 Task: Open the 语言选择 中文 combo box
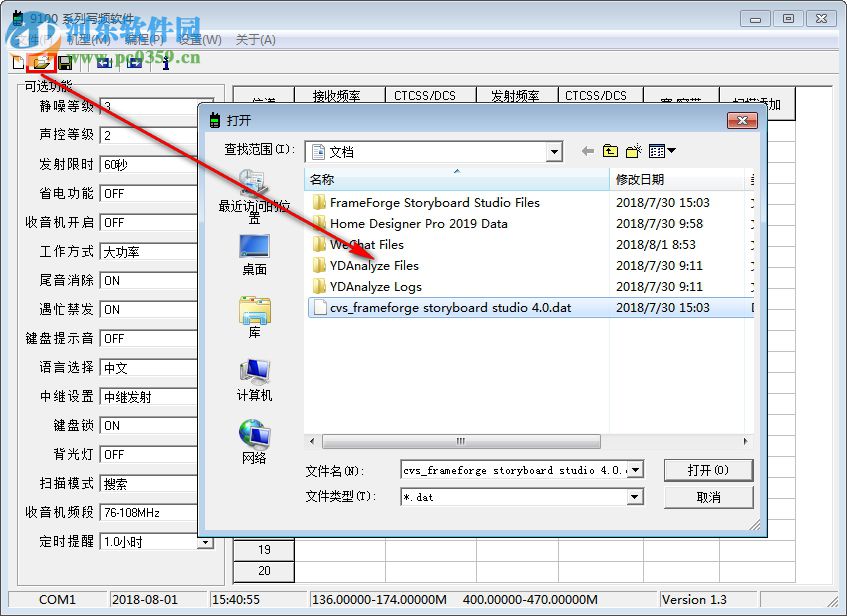149,368
